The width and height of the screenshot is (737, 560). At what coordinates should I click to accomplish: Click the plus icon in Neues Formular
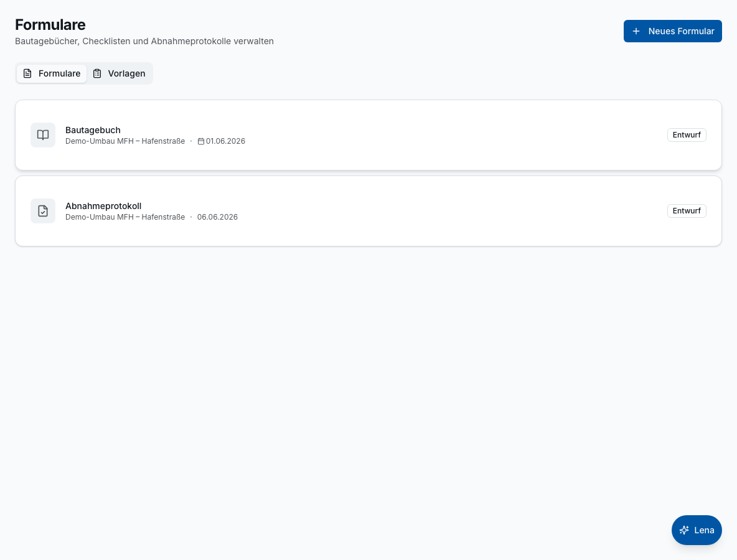pyautogui.click(x=636, y=31)
